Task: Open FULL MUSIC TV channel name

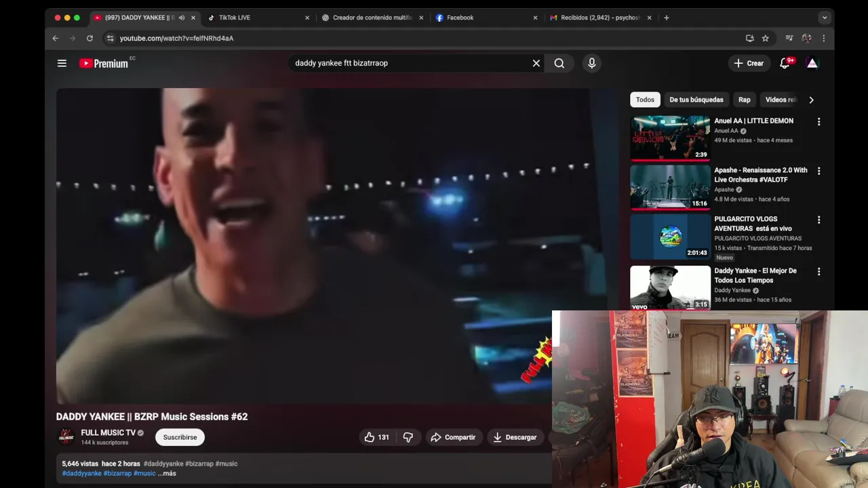Action: pos(108,432)
